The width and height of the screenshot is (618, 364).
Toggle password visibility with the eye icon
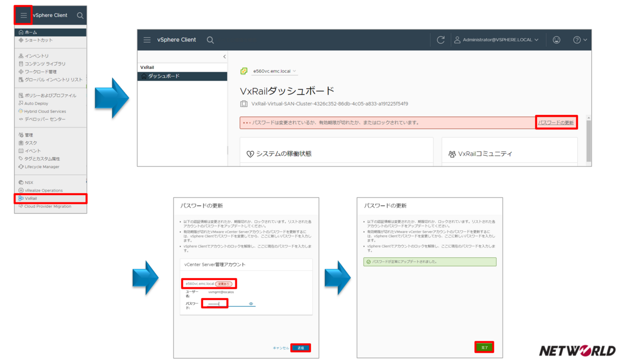pos(251,304)
